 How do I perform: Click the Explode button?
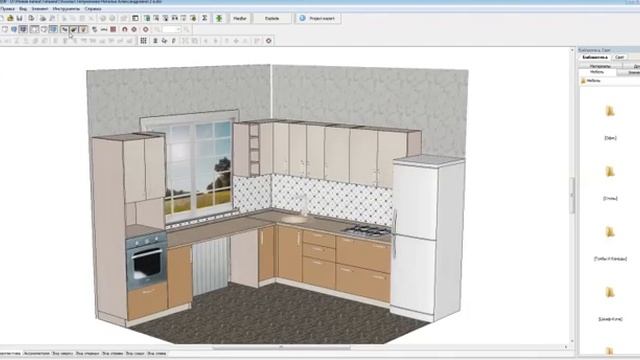(x=272, y=18)
